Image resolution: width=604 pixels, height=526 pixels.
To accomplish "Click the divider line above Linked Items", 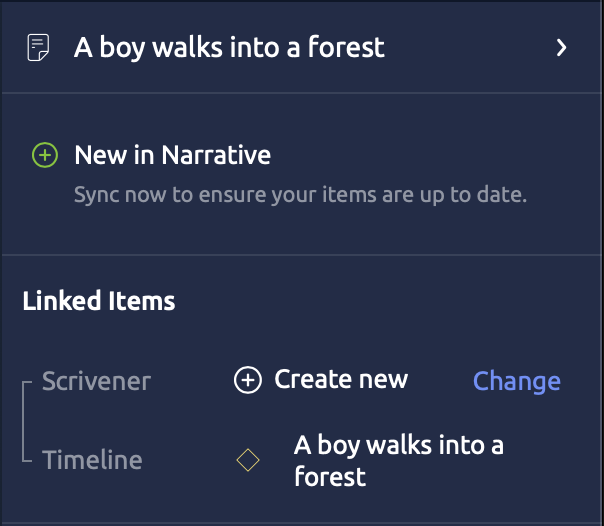I will (x=300, y=255).
